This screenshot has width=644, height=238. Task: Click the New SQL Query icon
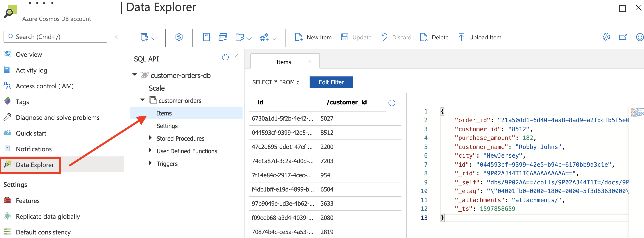tap(222, 37)
